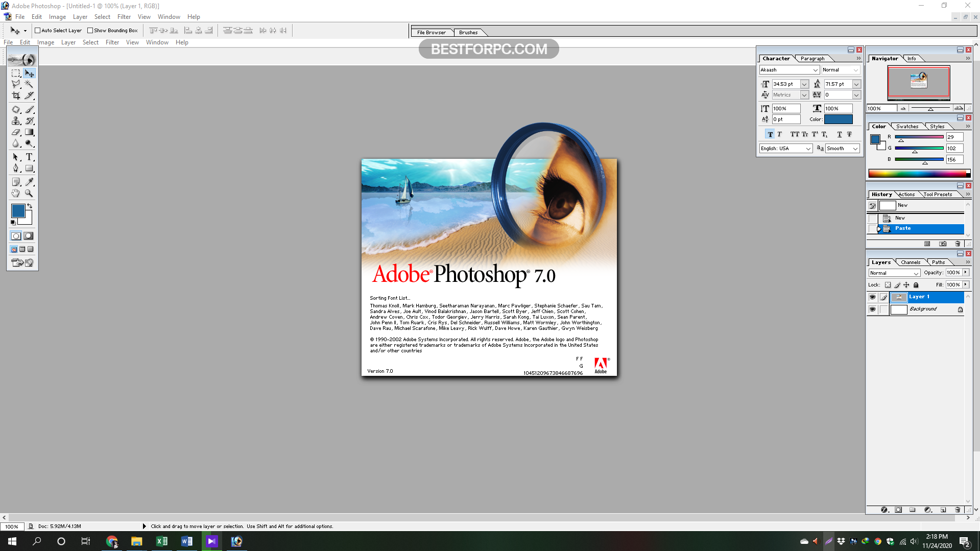Open the Image menu in top menu bar
The height and width of the screenshot is (551, 980).
tap(57, 17)
